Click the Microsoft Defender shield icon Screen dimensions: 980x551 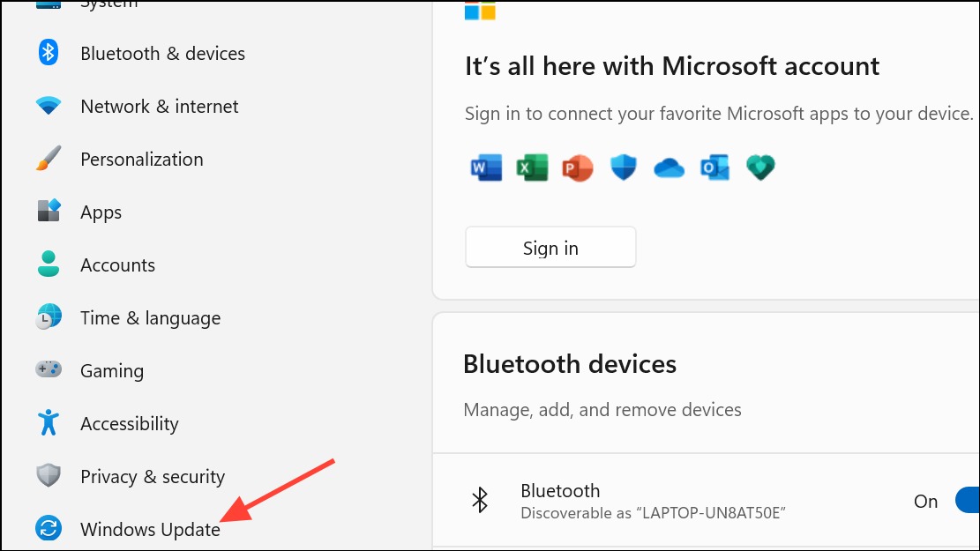coord(624,167)
